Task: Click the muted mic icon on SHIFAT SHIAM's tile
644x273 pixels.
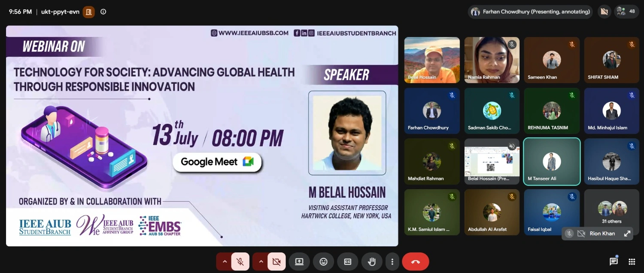Action: tap(632, 44)
